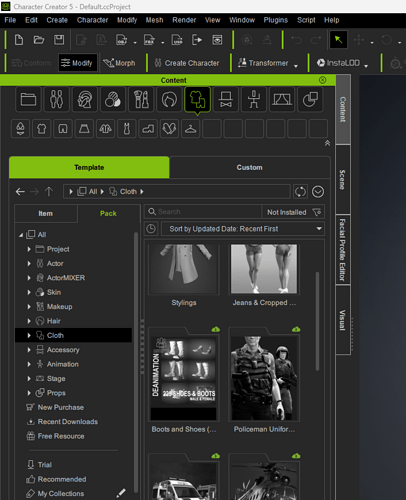
Task: Click the Search content input field
Action: 203,212
